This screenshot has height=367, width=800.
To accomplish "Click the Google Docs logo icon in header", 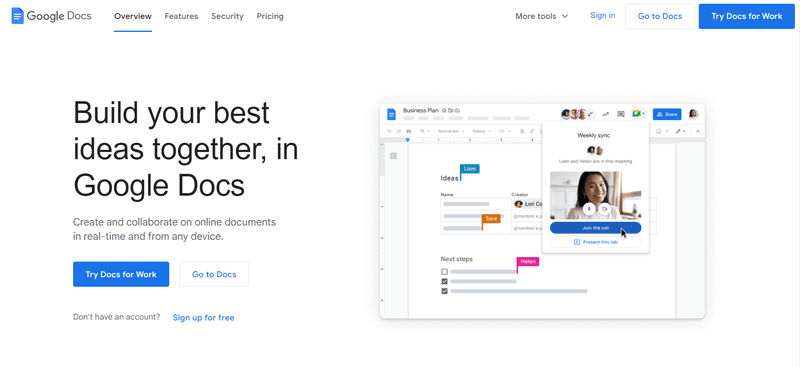I will 17,16.
